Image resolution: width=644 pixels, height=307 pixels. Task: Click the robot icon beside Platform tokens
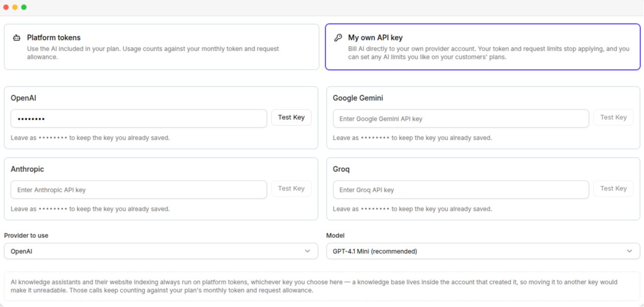17,38
